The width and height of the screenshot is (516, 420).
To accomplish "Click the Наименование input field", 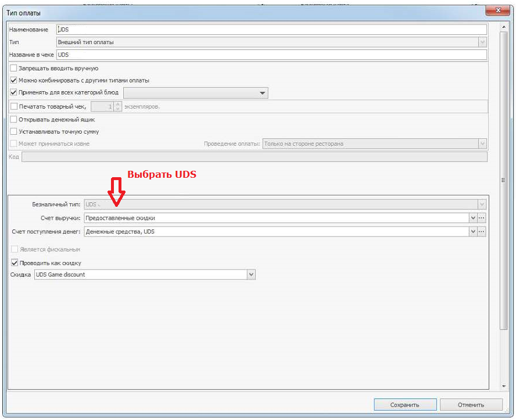I will (x=271, y=30).
